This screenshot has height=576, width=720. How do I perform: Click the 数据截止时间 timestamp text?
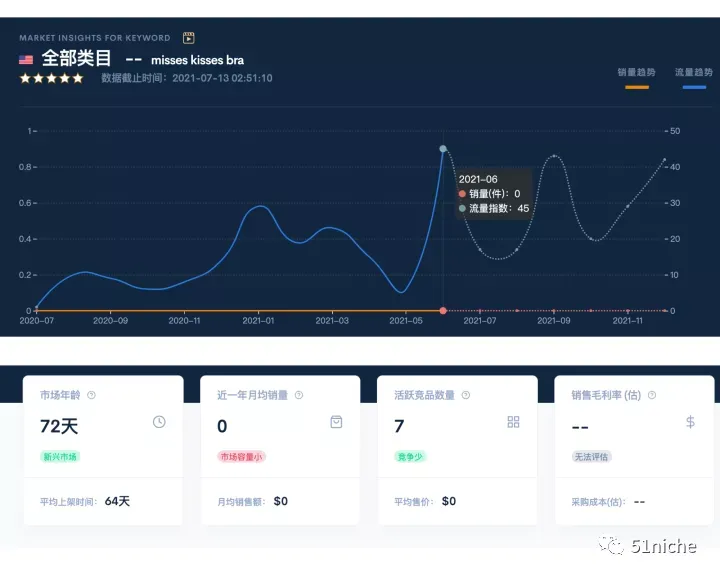(x=187, y=78)
